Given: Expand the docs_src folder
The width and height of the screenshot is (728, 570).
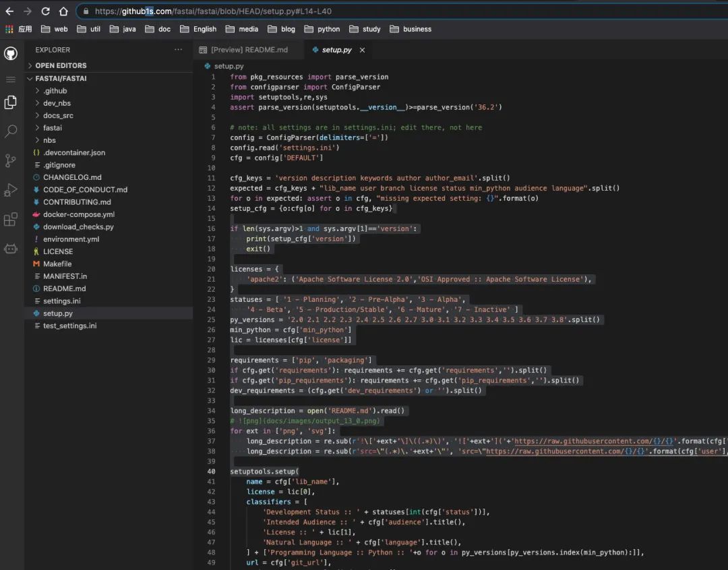Looking at the screenshot, I should 58,115.
